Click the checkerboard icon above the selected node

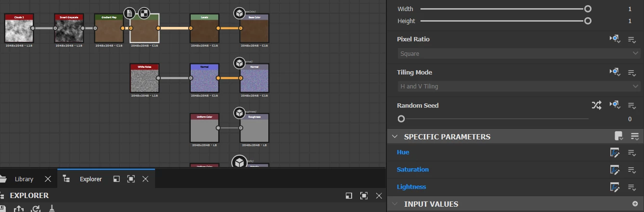coord(144,13)
